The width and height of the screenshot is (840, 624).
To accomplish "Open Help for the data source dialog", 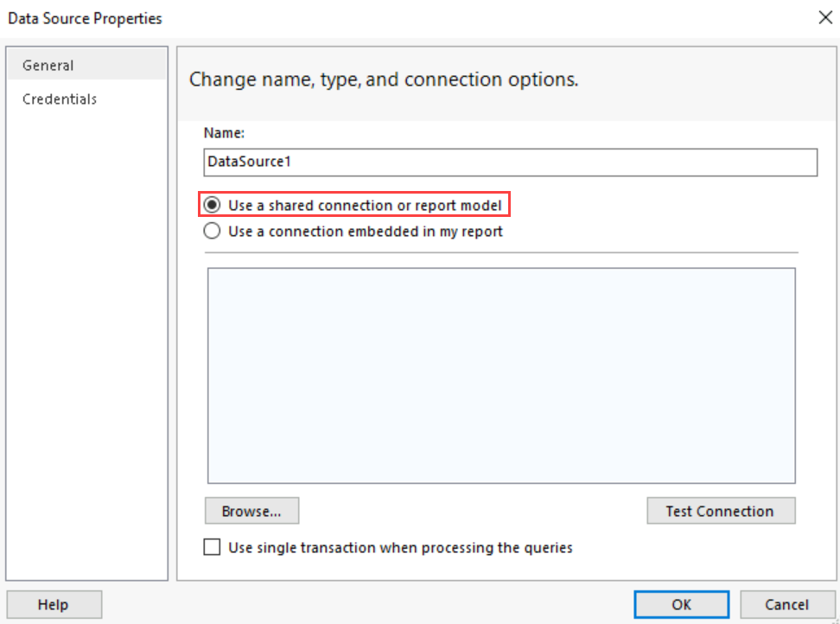I will click(x=54, y=604).
